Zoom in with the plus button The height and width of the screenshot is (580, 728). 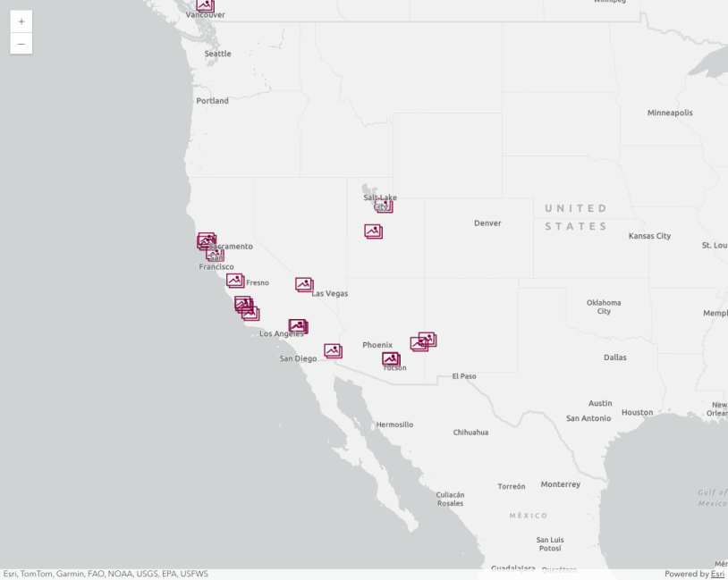coord(21,21)
